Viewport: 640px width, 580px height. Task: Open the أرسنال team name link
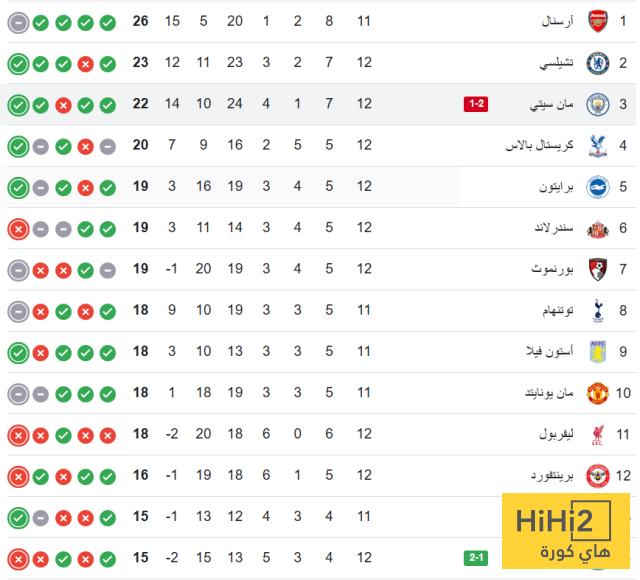555,21
